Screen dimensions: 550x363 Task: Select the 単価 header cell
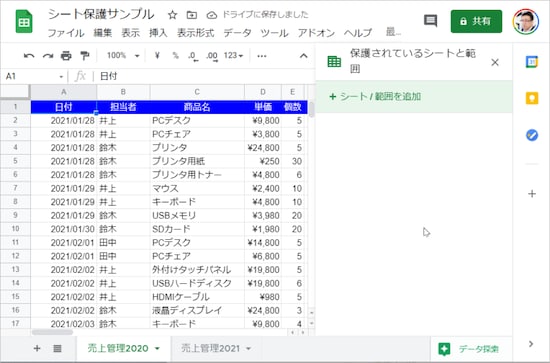point(263,107)
